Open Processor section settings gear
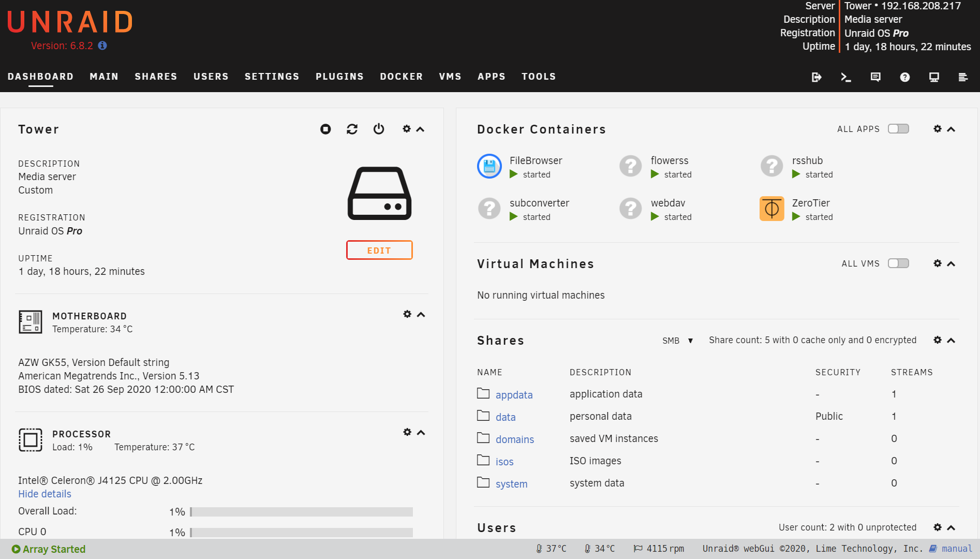Screen dimensions: 980x559 407,432
